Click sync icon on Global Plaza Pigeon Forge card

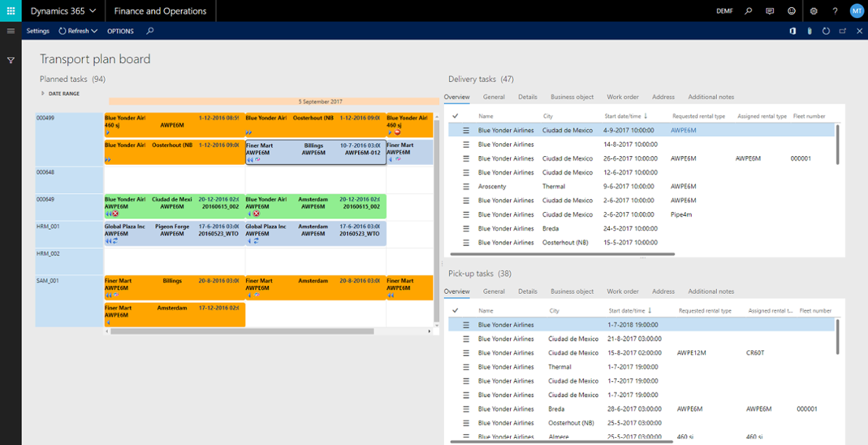click(115, 241)
